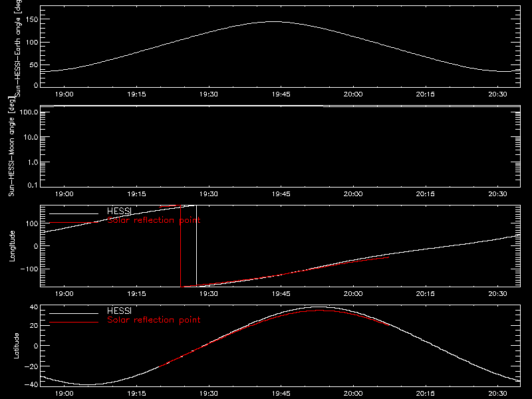Image resolution: width=532 pixels, height=399 pixels.
Task: Select red legend line in Latitude plot
Action: (74, 322)
